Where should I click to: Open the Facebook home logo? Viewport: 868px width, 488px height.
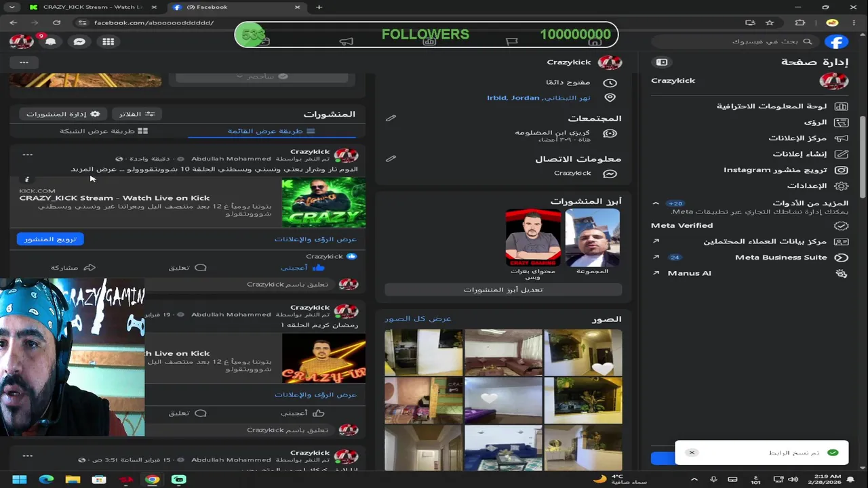(x=836, y=42)
